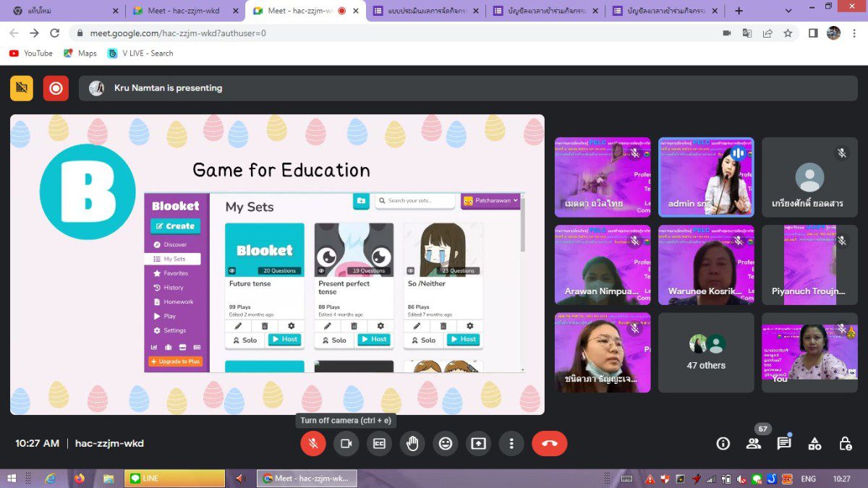Viewport: 868px width, 488px height.
Task: Open the 47 others participants tile
Action: (x=706, y=353)
